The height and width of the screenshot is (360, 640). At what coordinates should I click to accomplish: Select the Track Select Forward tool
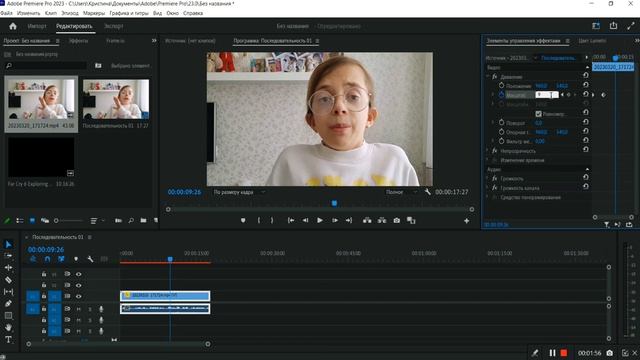8,256
